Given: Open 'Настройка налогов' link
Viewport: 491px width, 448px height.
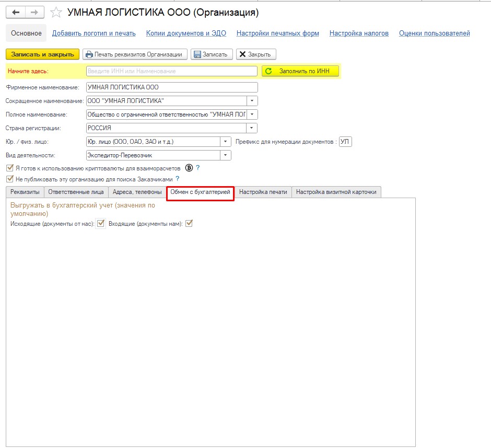Looking at the screenshot, I should [359, 33].
